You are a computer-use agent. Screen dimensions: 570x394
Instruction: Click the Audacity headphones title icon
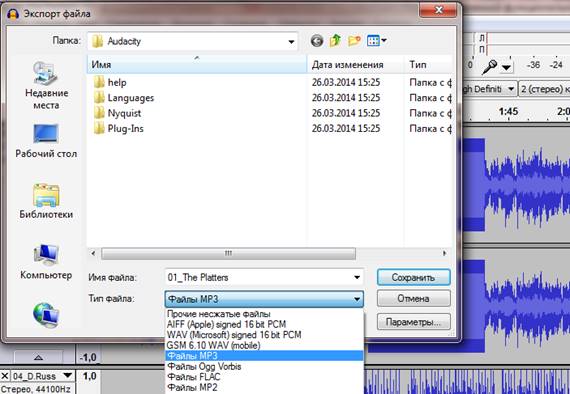click(13, 14)
